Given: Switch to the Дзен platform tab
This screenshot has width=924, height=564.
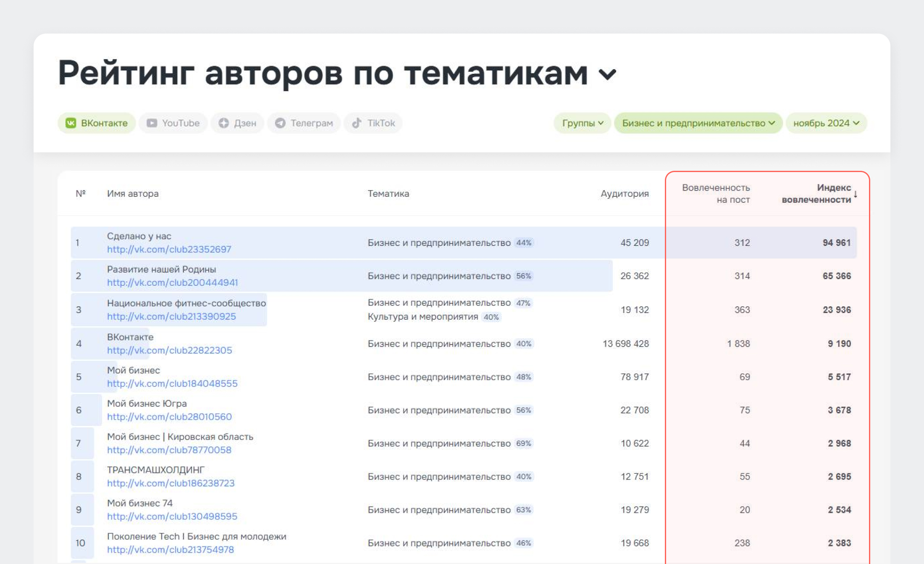Looking at the screenshot, I should pyautogui.click(x=237, y=123).
